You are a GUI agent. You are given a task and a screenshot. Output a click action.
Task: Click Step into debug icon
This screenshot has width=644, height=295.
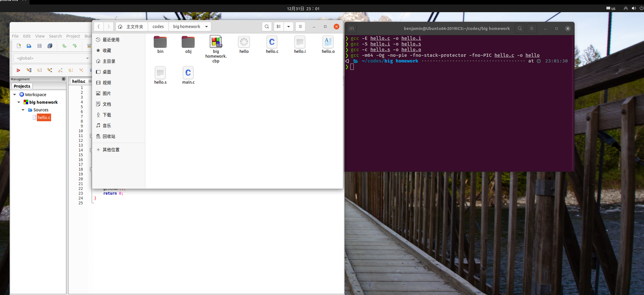click(50, 70)
